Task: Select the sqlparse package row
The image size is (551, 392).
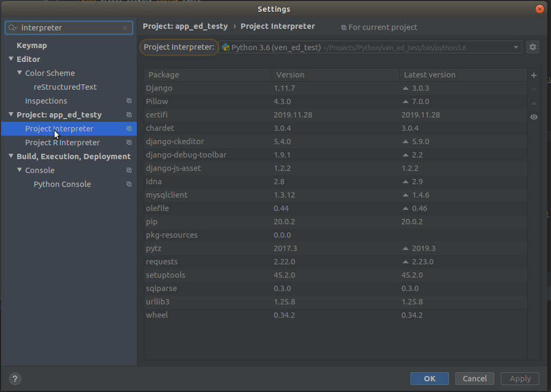Action: pos(335,288)
